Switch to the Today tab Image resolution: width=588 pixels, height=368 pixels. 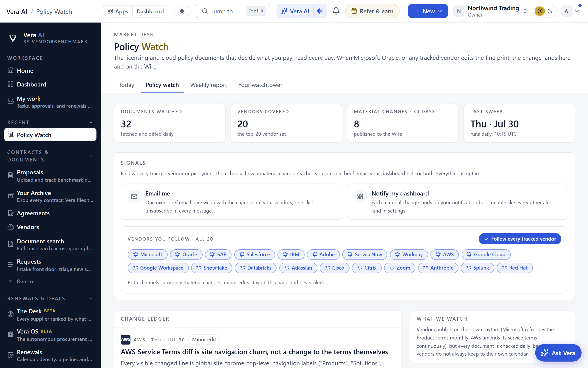coord(126,85)
